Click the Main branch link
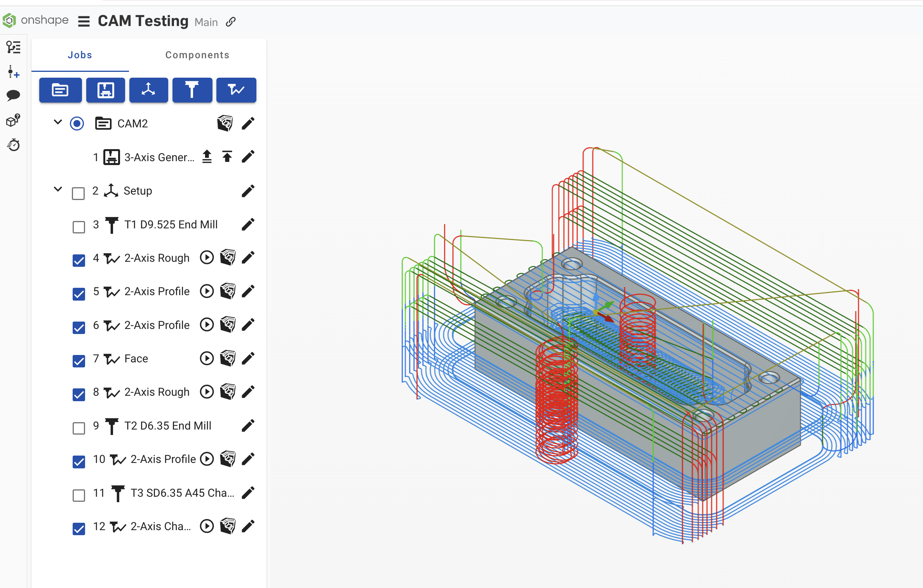Screen dimensions: 923x588 pyautogui.click(x=206, y=22)
